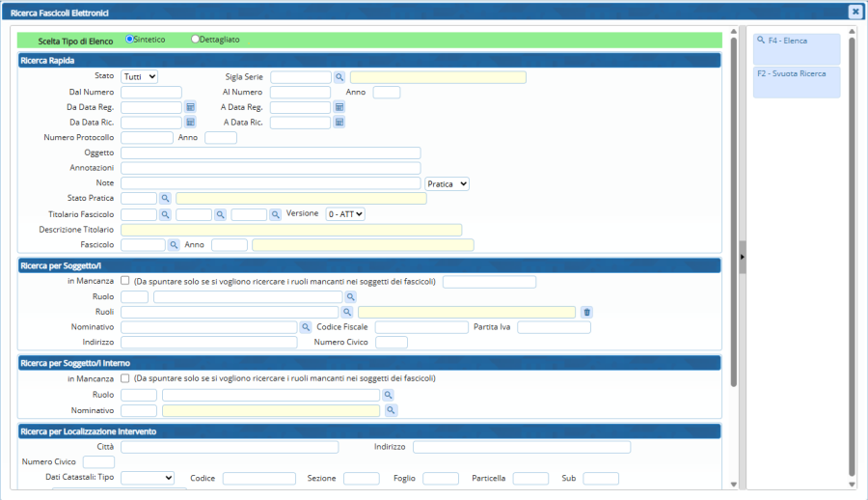Expand the Pratica dropdown next to Note
Viewport: 868px width, 500px height.
pos(447,183)
